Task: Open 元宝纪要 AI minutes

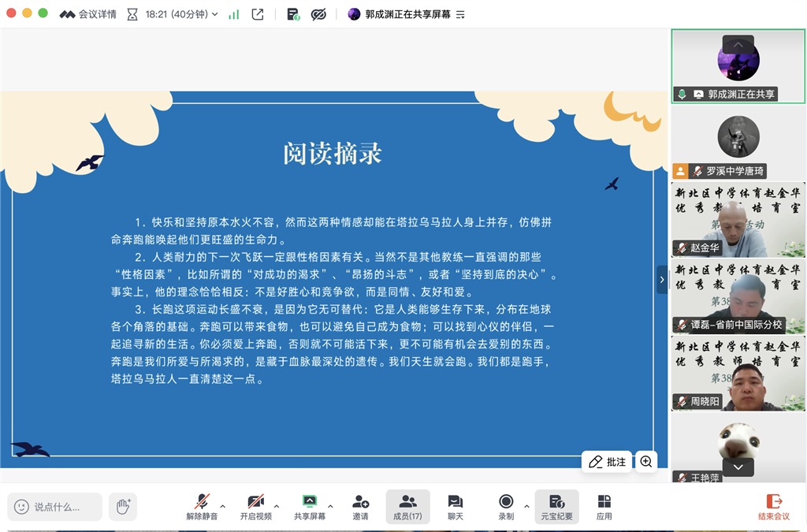Action: click(557, 507)
